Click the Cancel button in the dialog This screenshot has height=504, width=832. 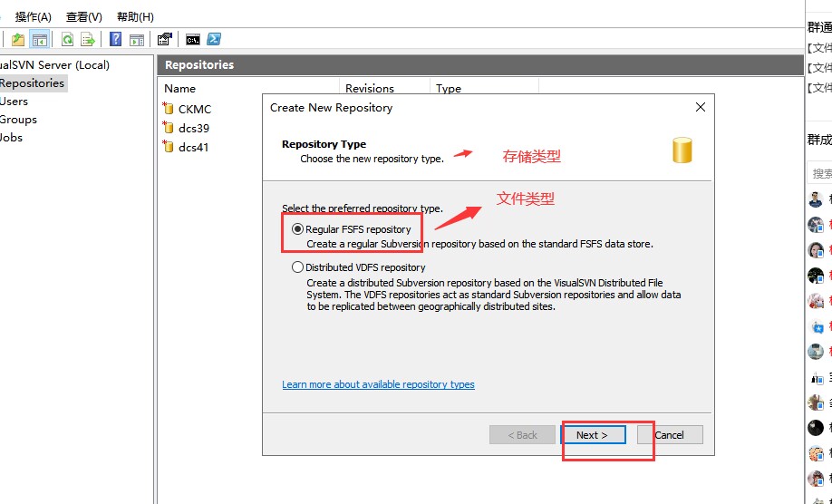pos(670,435)
